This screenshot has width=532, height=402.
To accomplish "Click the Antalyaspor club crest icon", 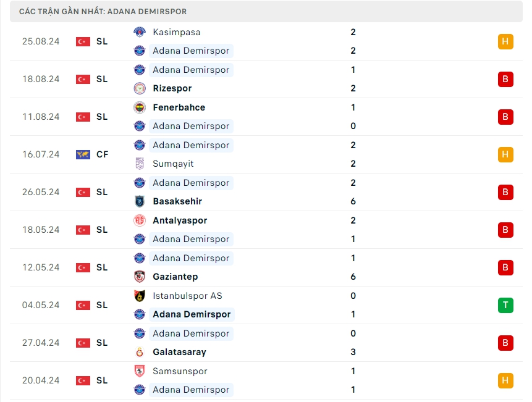I will [140, 220].
